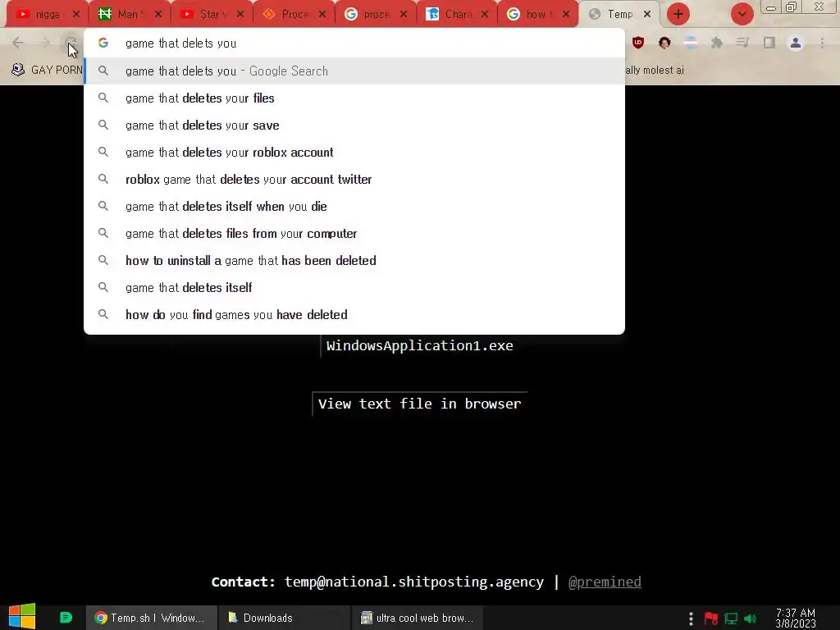The image size is (840, 630).
Task: Select 'game that deletes itself when you die'
Action: [x=354, y=206]
